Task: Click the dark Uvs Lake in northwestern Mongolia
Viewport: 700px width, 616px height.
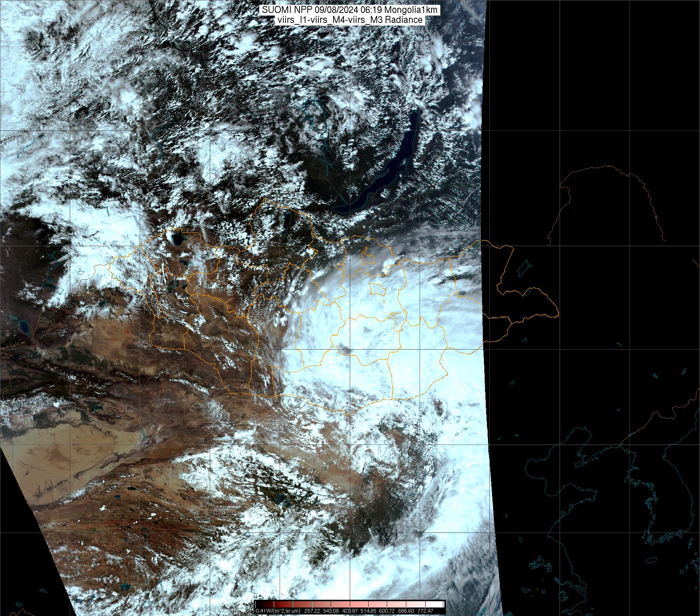Action: point(177,238)
